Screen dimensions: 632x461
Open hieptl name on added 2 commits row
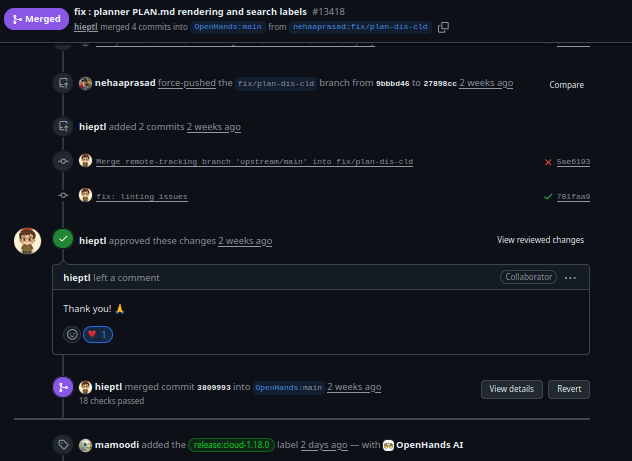pyautogui.click(x=93, y=127)
